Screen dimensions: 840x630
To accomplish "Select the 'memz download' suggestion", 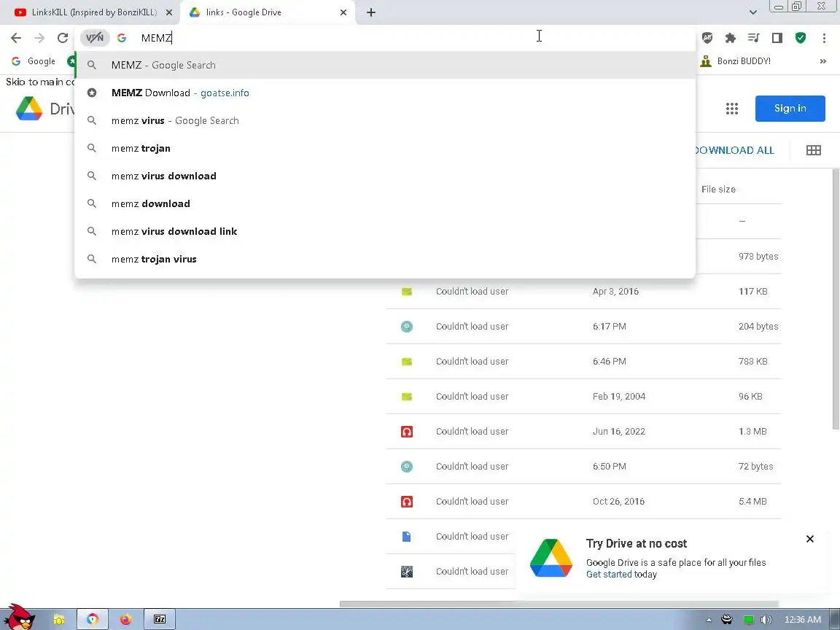I will point(385,203).
